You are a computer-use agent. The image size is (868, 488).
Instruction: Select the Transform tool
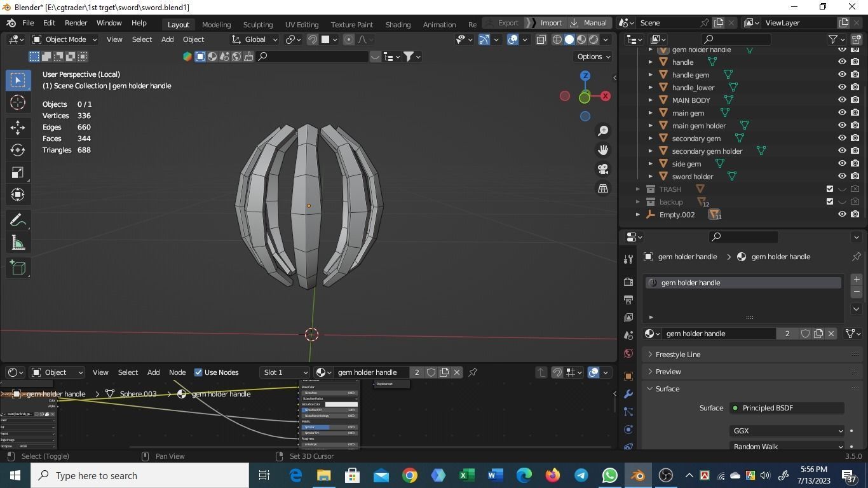[18, 194]
